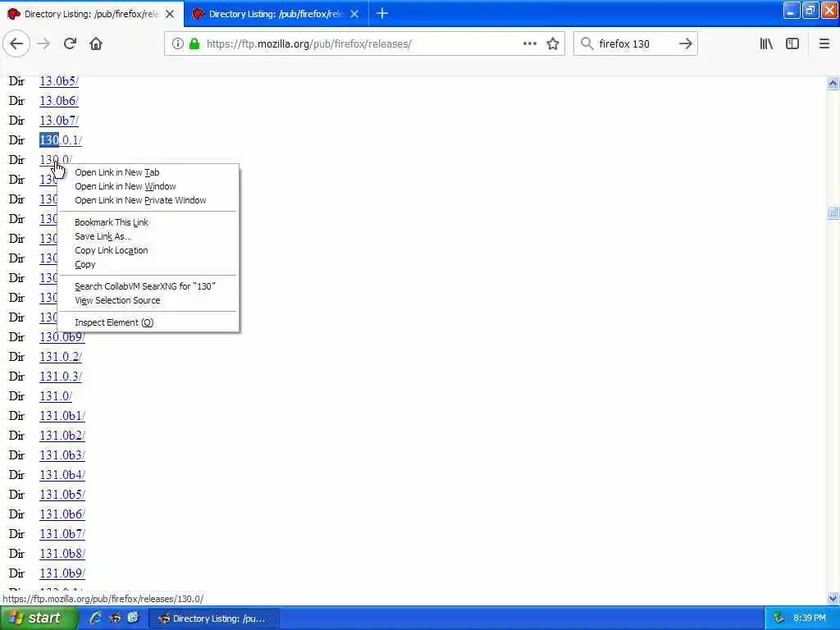The width and height of the screenshot is (840, 630).
Task: Click the scrollbar up arrow
Action: [833, 83]
